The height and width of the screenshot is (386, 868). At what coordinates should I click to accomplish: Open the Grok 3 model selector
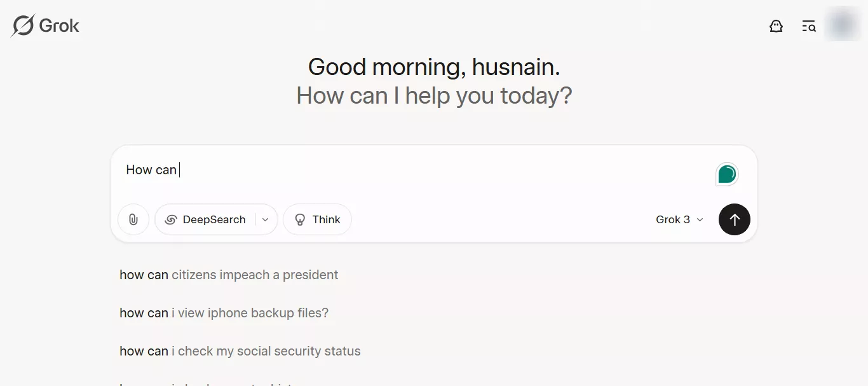(680, 219)
